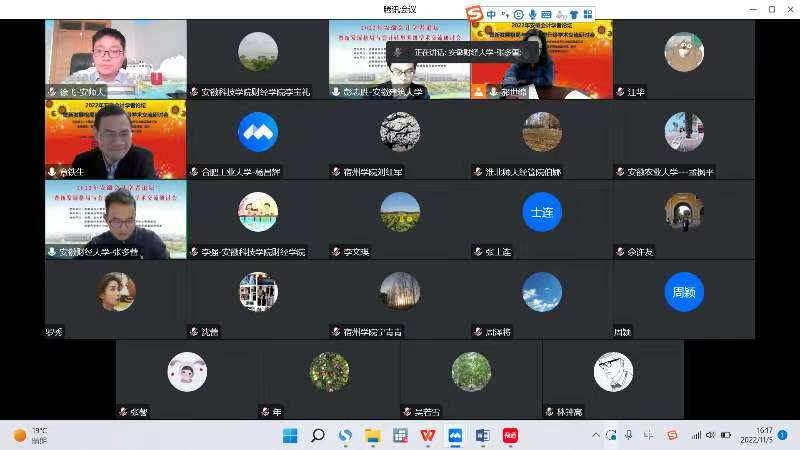Switch to Tencent Meeting taskbar icon

click(x=455, y=435)
